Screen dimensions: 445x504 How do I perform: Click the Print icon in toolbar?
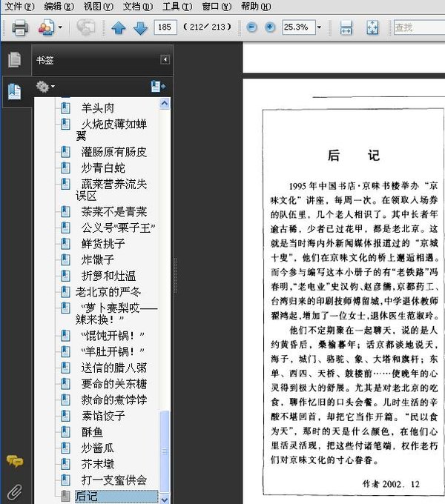coord(20,27)
